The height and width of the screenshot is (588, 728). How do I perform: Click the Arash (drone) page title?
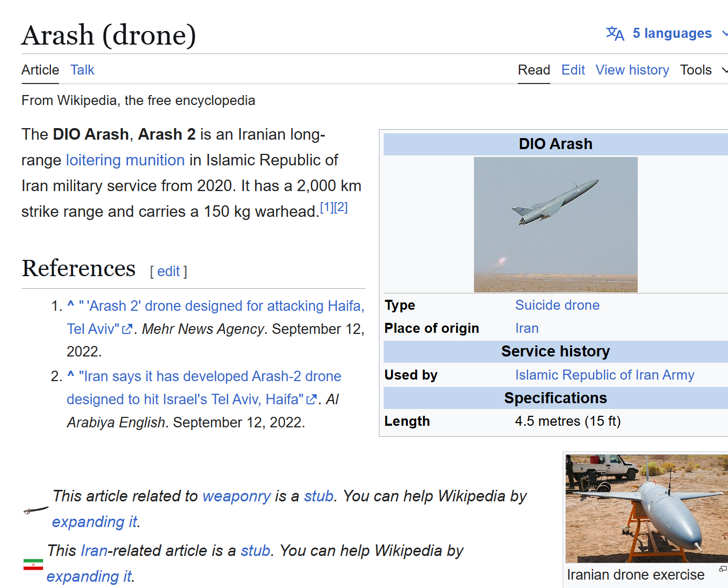109,35
